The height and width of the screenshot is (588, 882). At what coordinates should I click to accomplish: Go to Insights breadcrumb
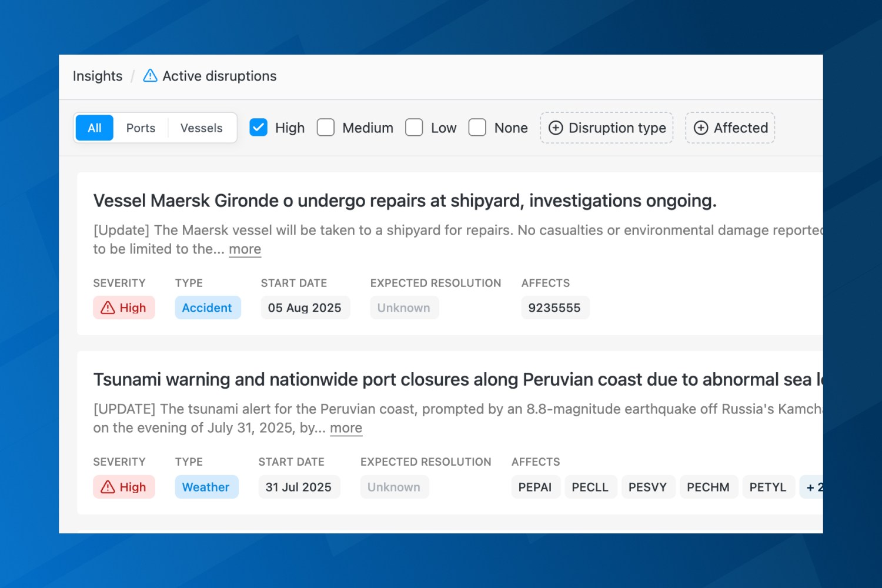[98, 76]
